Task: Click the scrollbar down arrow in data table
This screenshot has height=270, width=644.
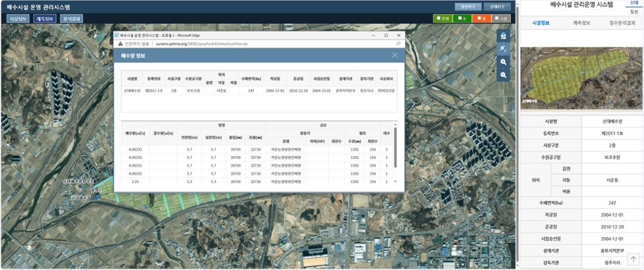Action: point(395,181)
